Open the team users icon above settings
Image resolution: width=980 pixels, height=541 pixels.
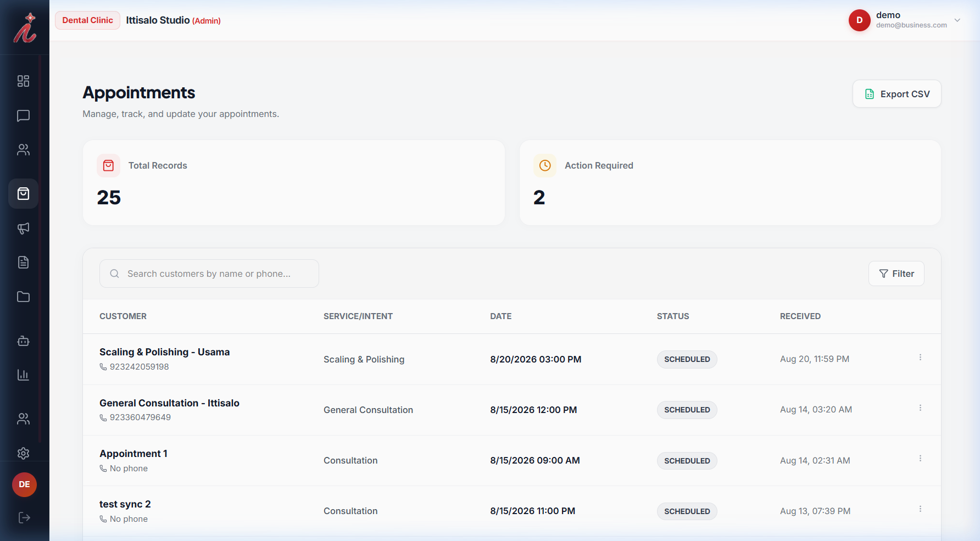click(23, 419)
